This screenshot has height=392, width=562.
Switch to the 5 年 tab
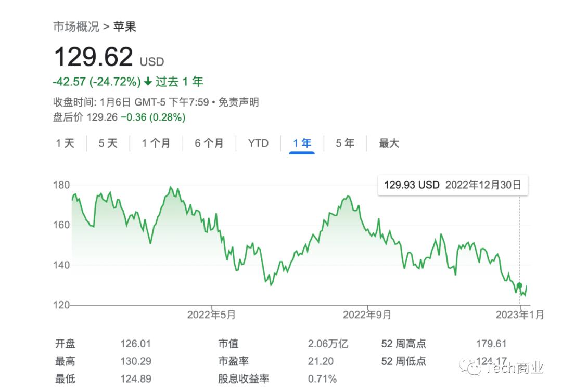[345, 143]
